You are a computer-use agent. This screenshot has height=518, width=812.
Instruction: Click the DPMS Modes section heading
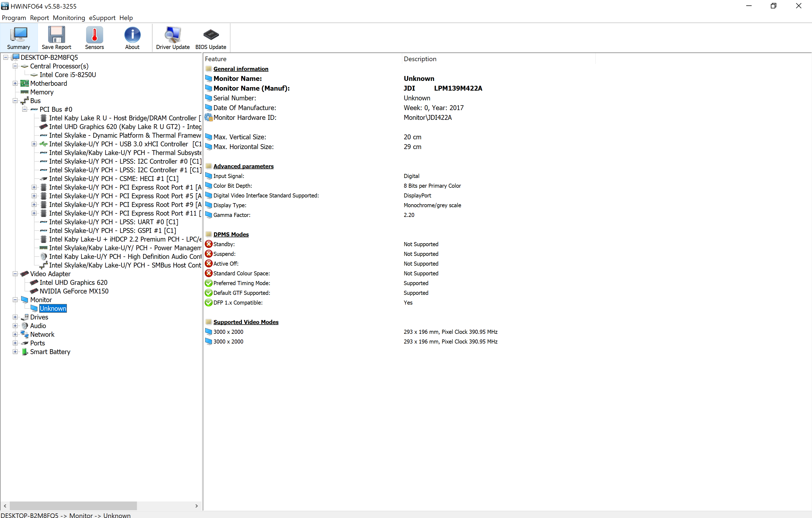pyautogui.click(x=231, y=234)
